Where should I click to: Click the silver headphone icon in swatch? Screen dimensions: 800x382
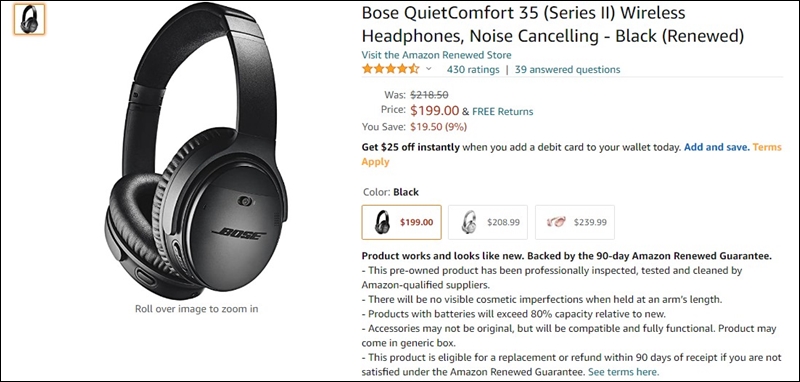pos(468,222)
